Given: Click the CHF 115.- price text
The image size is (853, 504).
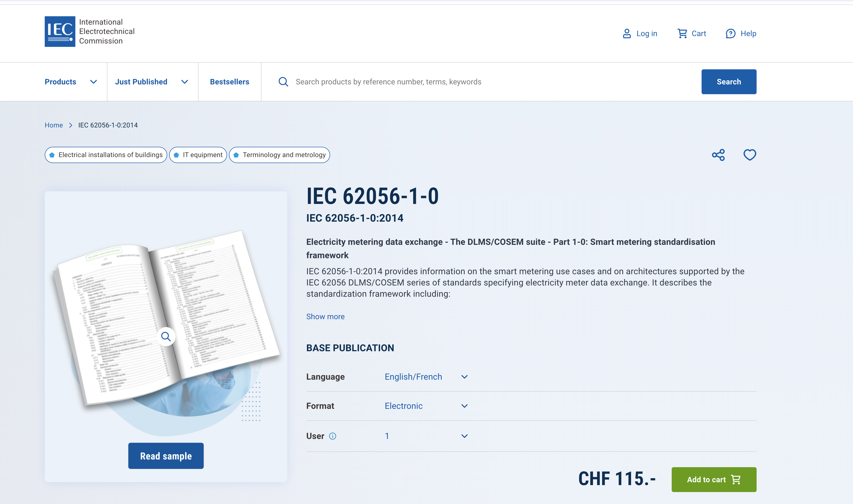Looking at the screenshot, I should [x=617, y=479].
